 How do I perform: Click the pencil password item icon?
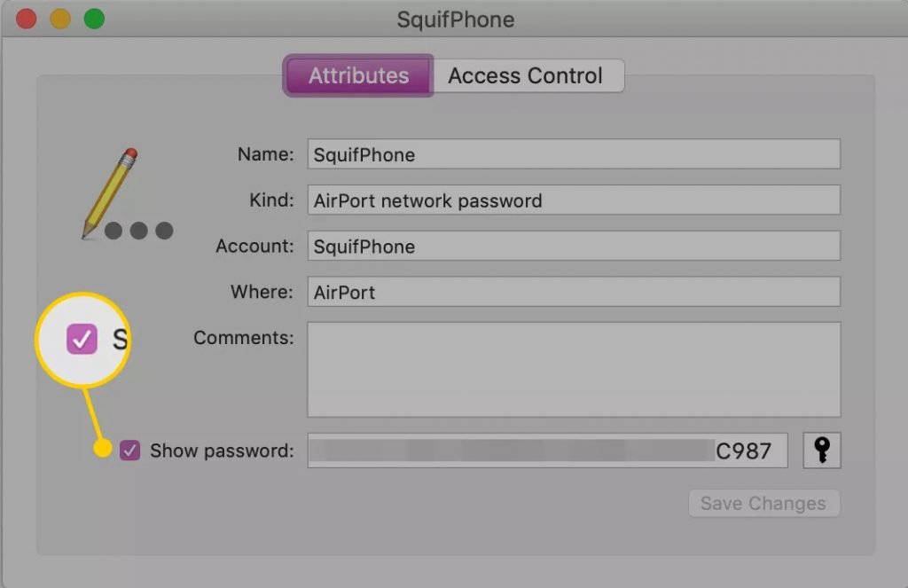(110, 193)
